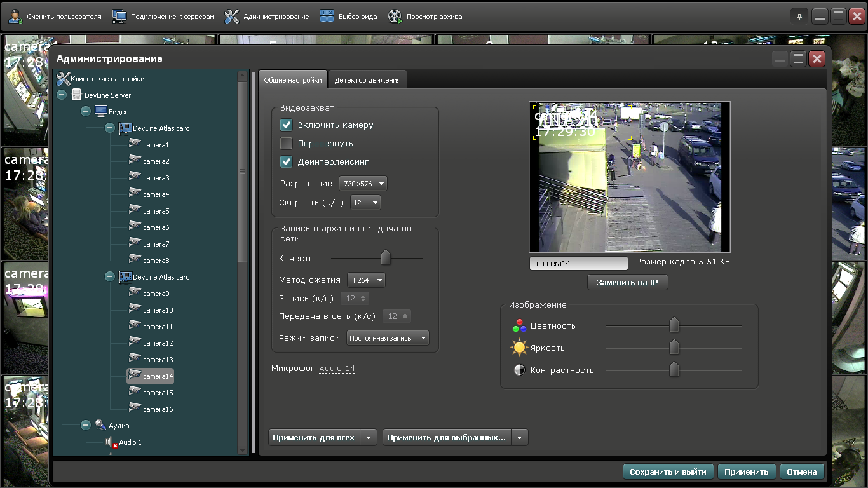
Task: Open the Режим записи dropdown
Action: tap(388, 338)
